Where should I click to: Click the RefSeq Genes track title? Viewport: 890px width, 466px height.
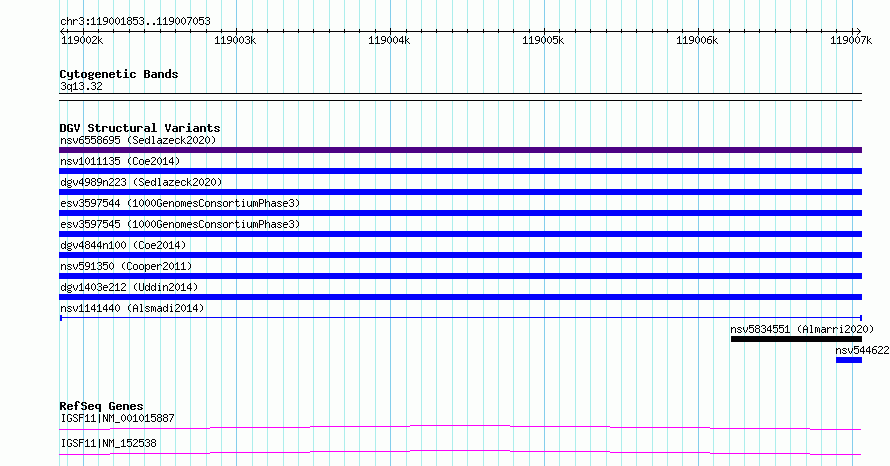click(x=101, y=406)
